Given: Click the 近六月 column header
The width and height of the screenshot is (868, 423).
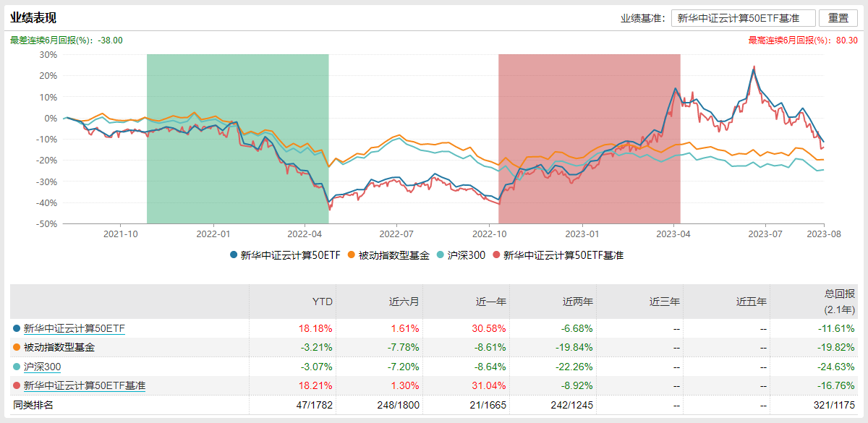Looking at the screenshot, I should tap(405, 302).
